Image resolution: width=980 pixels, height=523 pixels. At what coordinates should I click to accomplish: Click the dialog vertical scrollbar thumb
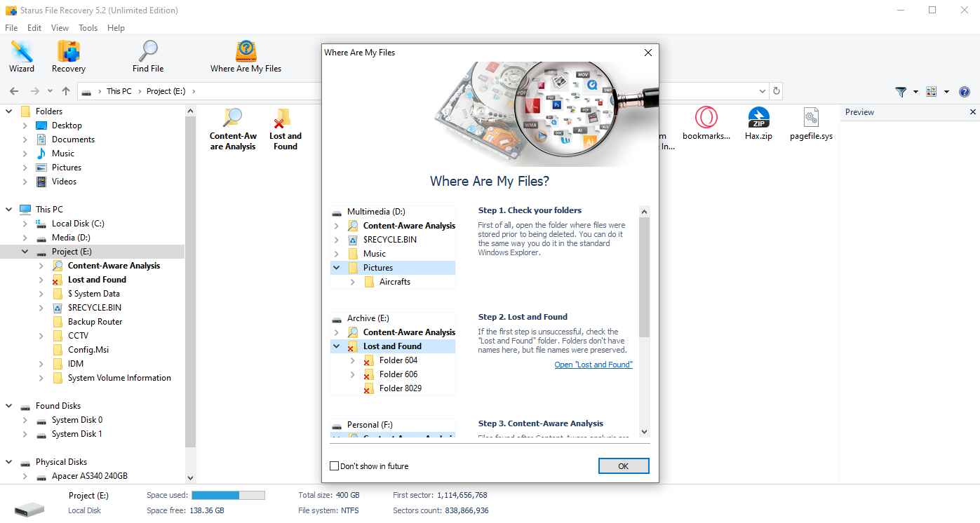645,276
